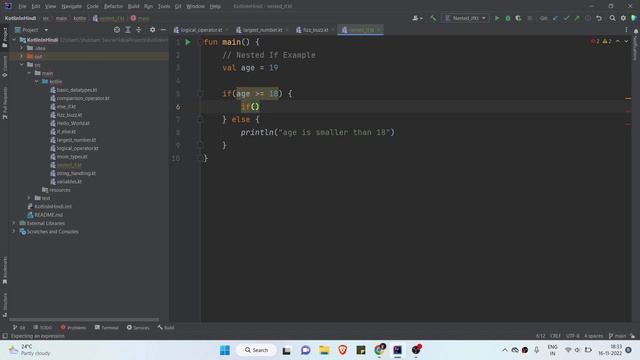
Task: Collapse the kotlin folder
Action: coord(37,82)
